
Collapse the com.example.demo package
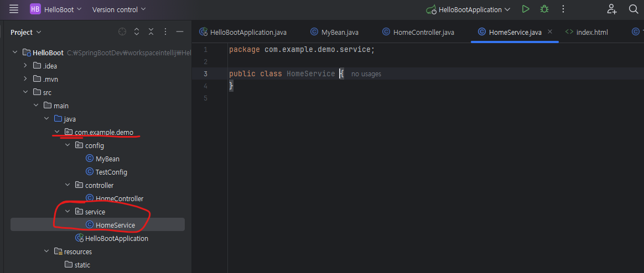coord(57,132)
